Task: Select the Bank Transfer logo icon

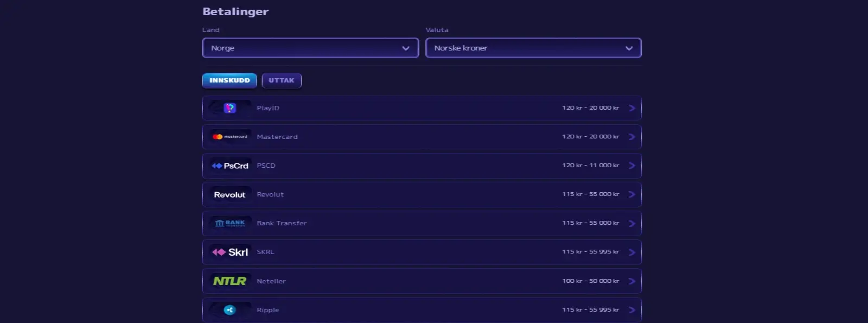Action: [230, 223]
